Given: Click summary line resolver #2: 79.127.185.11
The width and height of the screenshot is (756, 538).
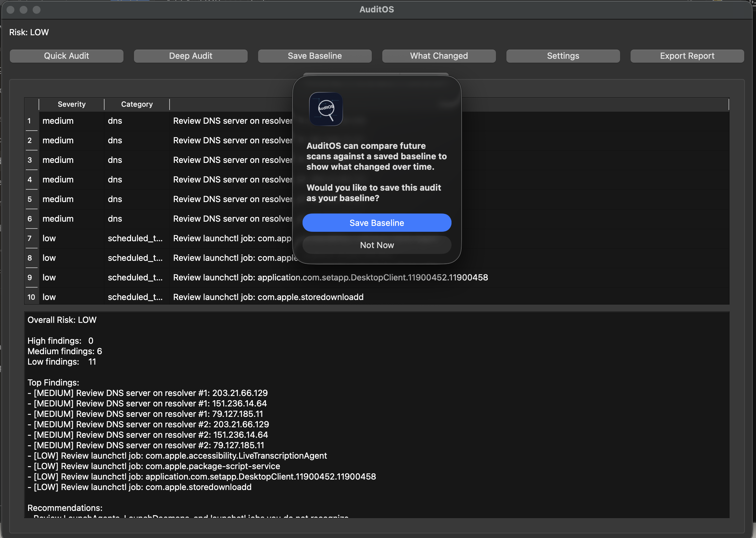Looking at the screenshot, I should [x=146, y=445].
